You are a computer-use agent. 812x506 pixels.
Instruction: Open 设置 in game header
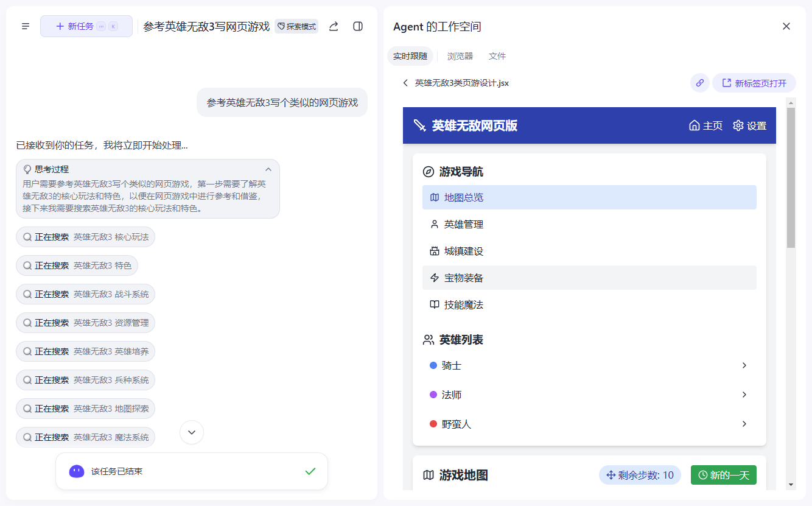750,125
